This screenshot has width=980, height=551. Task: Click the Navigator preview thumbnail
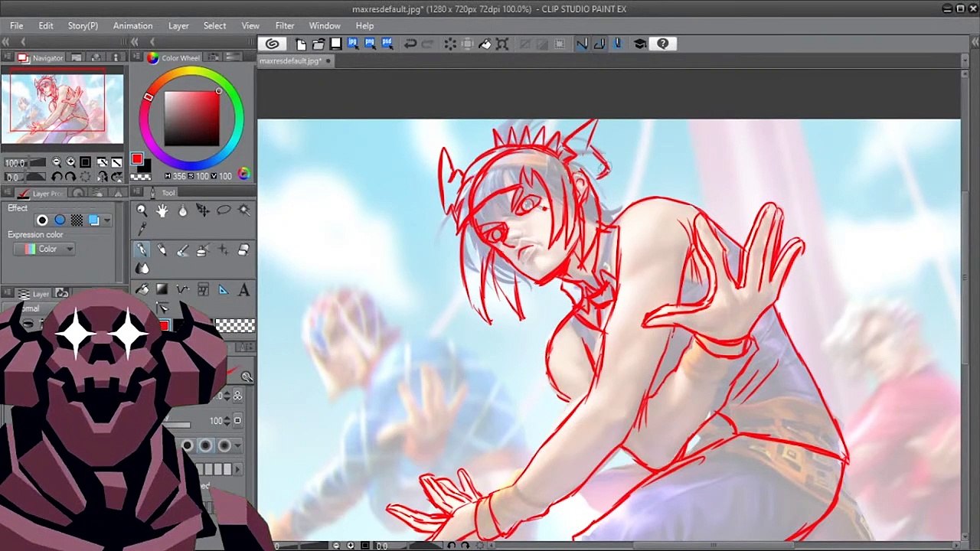coord(62,106)
